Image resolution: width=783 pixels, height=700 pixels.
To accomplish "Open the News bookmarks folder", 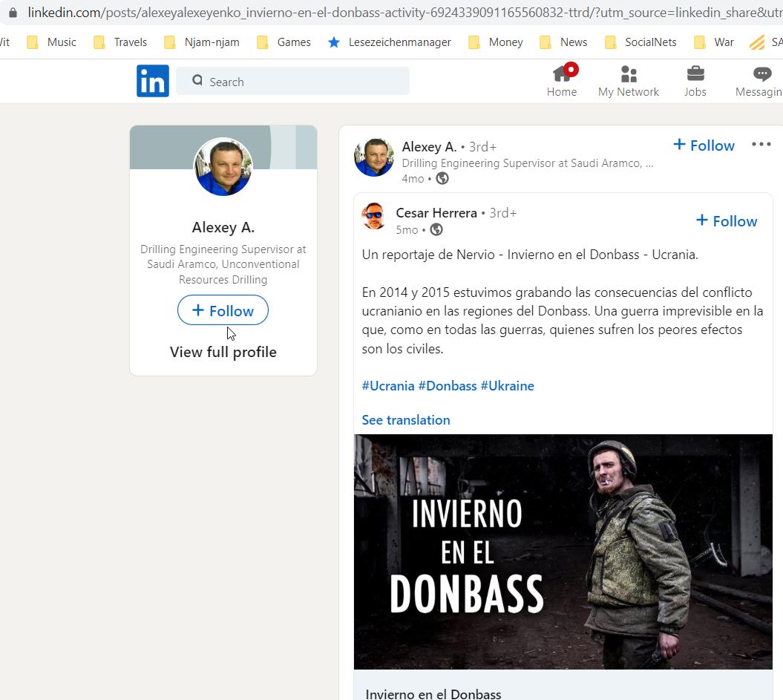I will tap(564, 42).
